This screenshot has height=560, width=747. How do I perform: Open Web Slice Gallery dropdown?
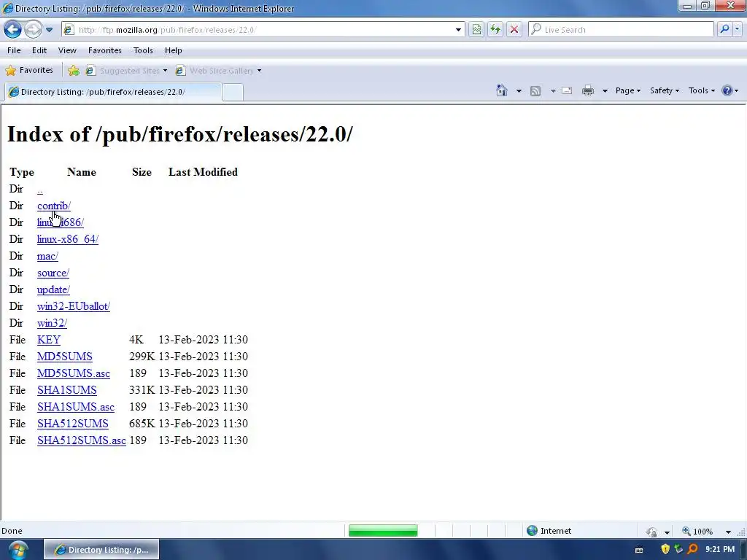(218, 71)
